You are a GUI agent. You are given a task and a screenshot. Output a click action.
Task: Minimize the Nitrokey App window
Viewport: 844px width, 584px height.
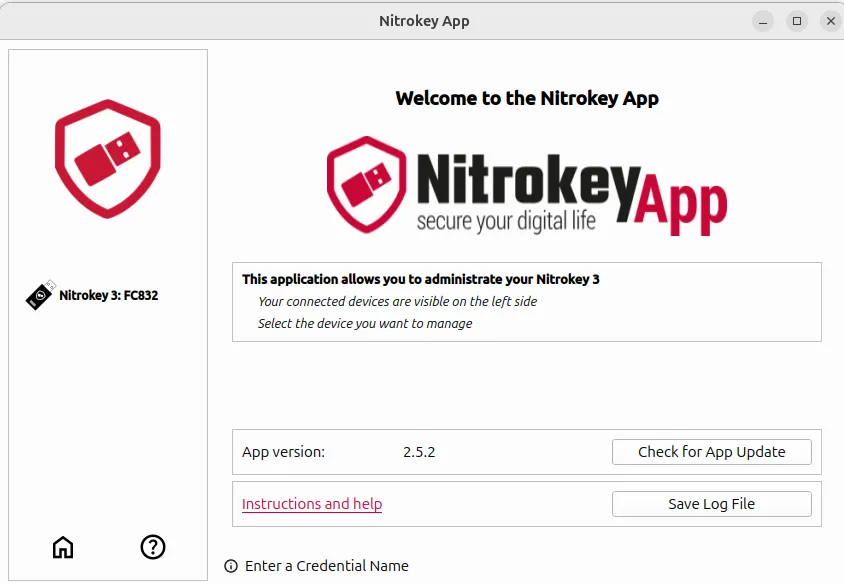pos(764,21)
